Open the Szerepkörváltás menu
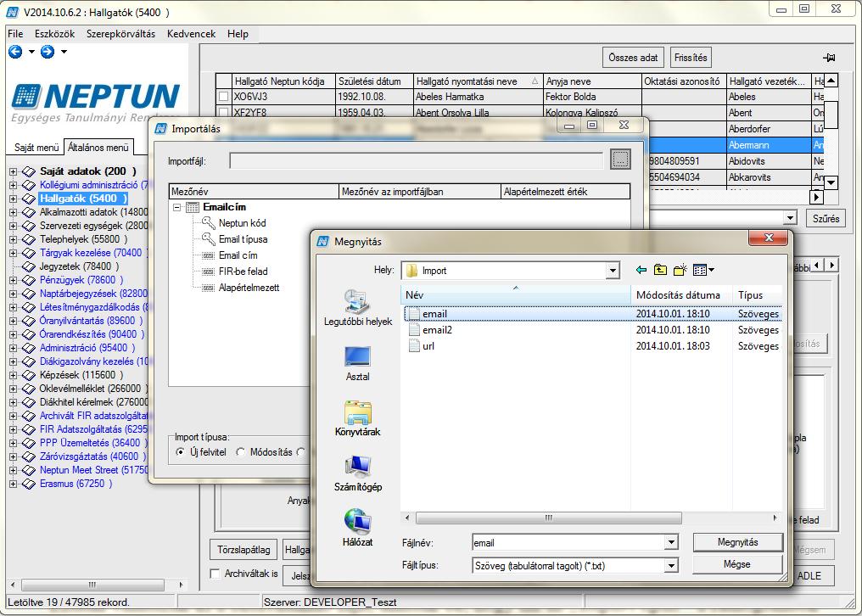This screenshot has height=616, width=862. click(121, 34)
